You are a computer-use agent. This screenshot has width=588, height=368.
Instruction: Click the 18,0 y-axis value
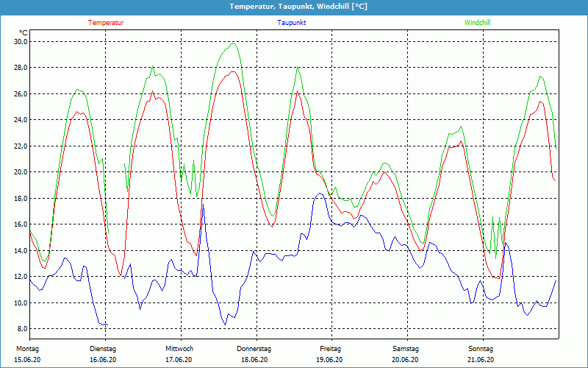coord(21,198)
